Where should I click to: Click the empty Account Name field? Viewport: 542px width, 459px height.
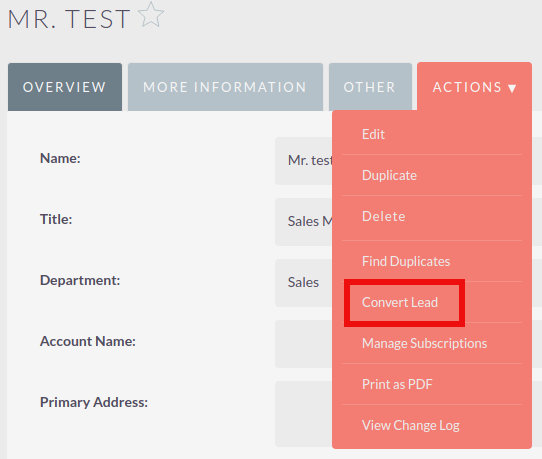[303, 344]
